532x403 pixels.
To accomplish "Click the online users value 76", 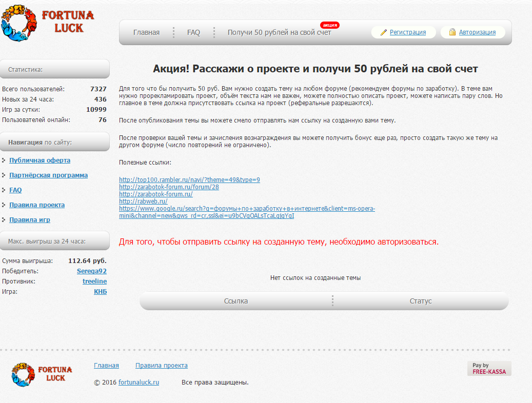I will (103, 120).
